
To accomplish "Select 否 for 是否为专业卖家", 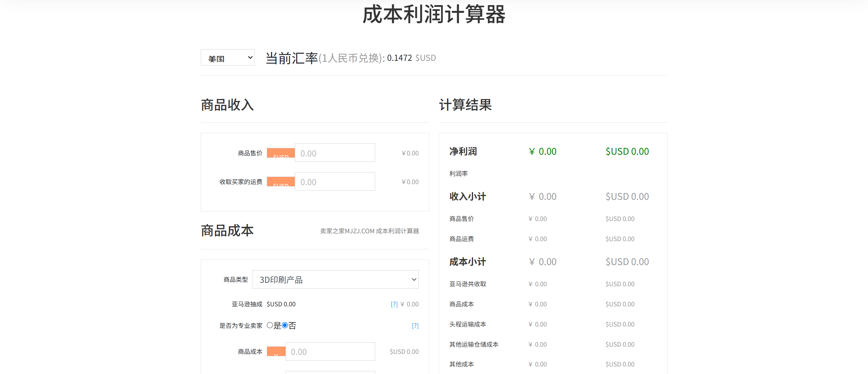I will point(285,325).
